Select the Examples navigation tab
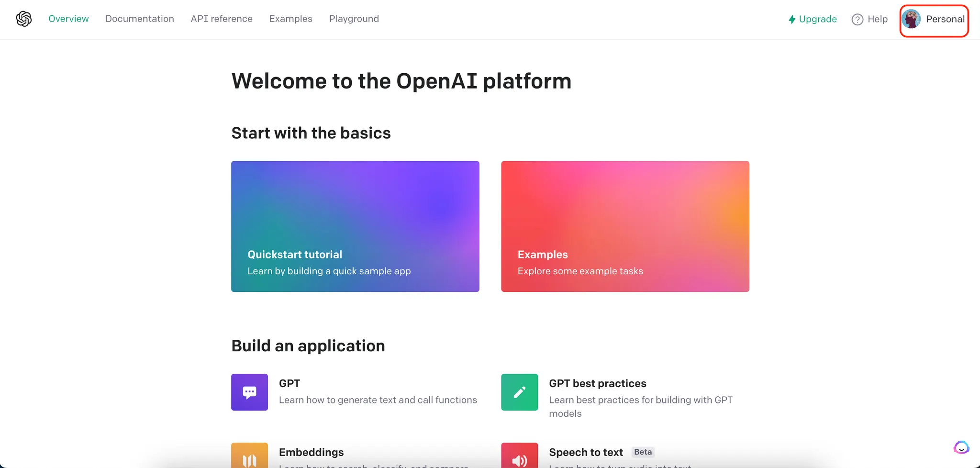Image resolution: width=980 pixels, height=468 pixels. (x=290, y=19)
